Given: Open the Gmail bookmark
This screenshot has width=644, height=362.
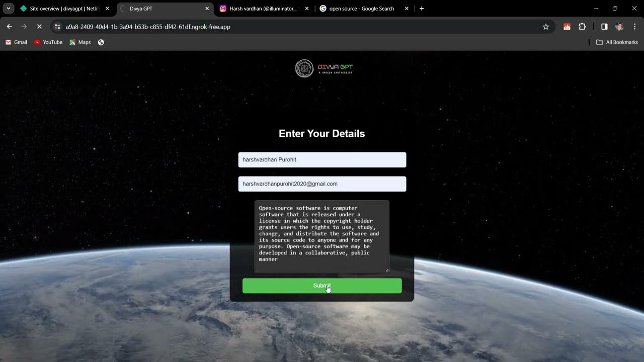Looking at the screenshot, I should tap(16, 42).
